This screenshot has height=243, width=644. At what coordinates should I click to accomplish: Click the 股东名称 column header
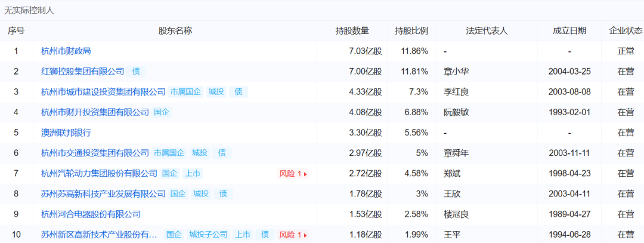(x=175, y=31)
